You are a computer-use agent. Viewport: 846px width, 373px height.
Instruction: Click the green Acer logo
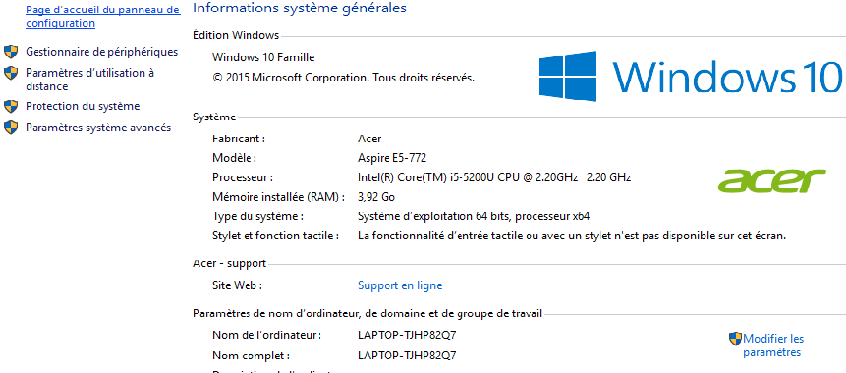coord(772,181)
